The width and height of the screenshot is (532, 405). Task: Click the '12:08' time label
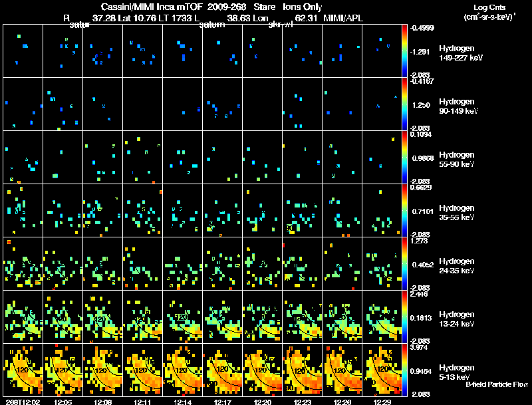pos(103,402)
